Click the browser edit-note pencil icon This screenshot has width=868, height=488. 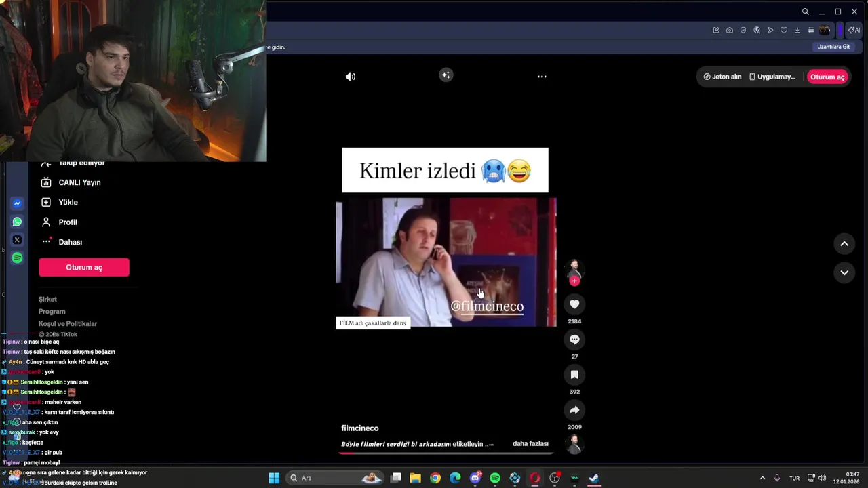[716, 30]
